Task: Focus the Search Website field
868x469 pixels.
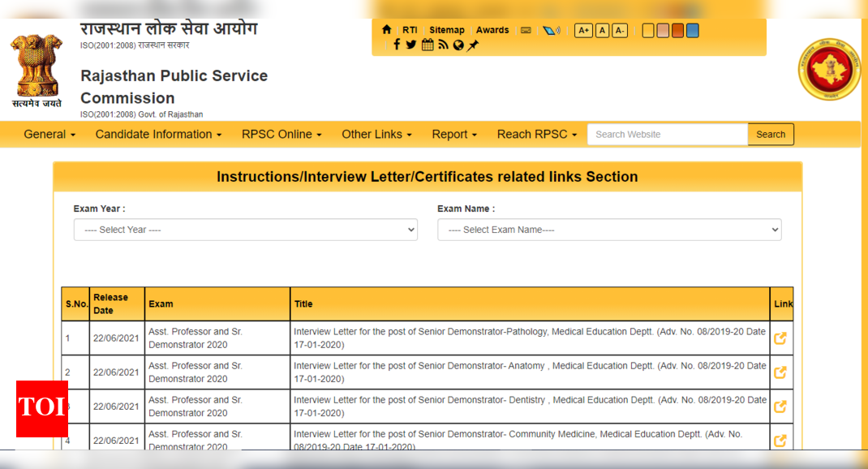Action: click(668, 135)
